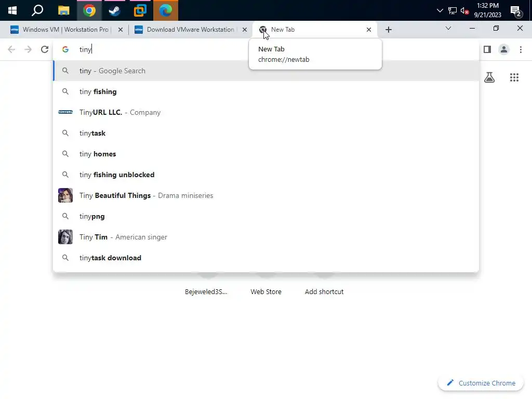
Task: Open the tab search dropdown
Action: pyautogui.click(x=448, y=28)
